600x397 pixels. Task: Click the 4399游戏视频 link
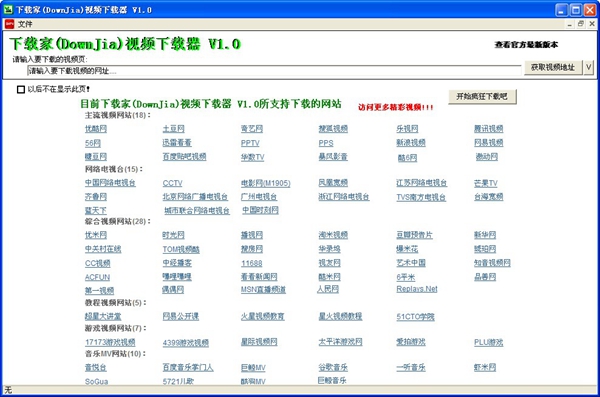pyautogui.click(x=186, y=343)
